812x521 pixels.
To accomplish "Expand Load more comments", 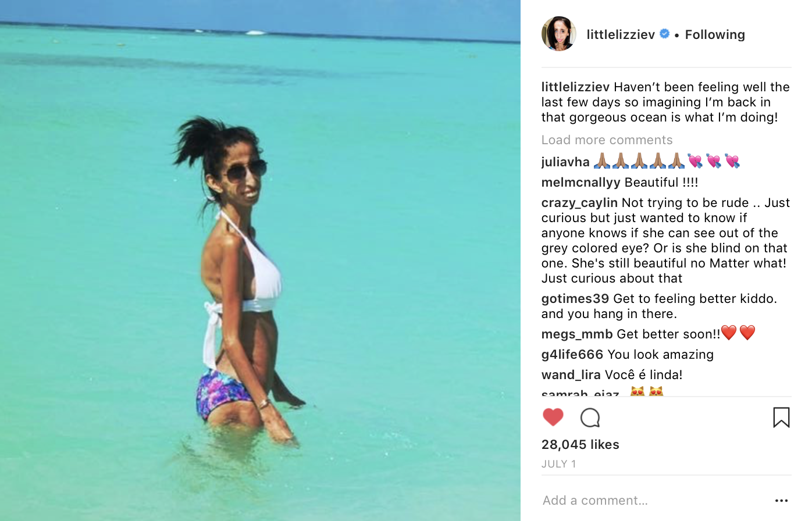I will 607,140.
